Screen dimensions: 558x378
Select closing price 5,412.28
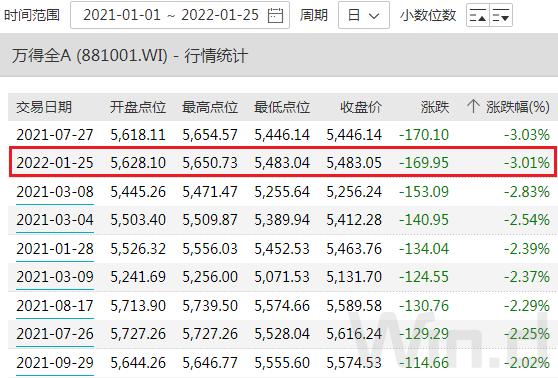click(354, 220)
